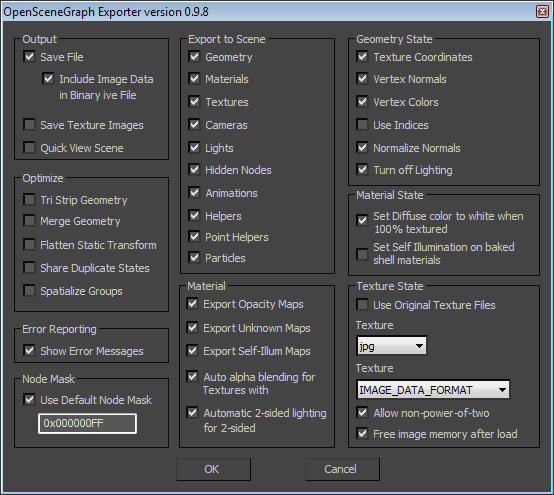Uncheck Include Image Data in Binary ive File
The height and width of the screenshot is (495, 554).
click(48, 78)
